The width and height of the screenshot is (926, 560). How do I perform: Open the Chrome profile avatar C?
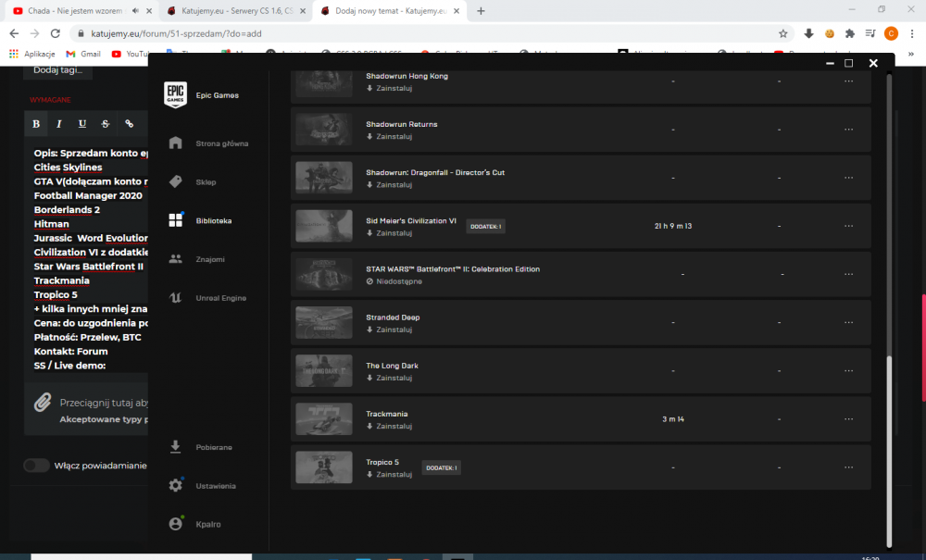891,33
